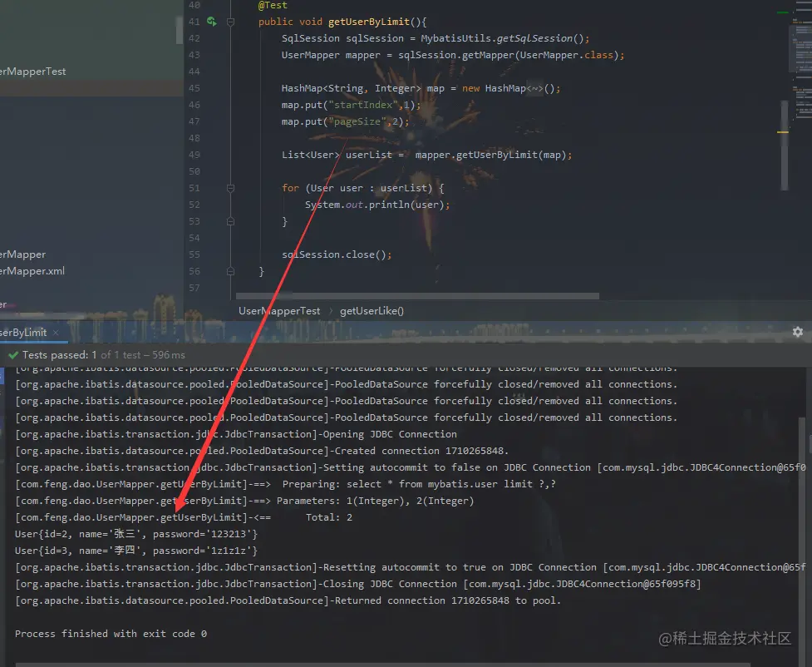
Task: Click fold end marker at line 56
Action: click(230, 271)
